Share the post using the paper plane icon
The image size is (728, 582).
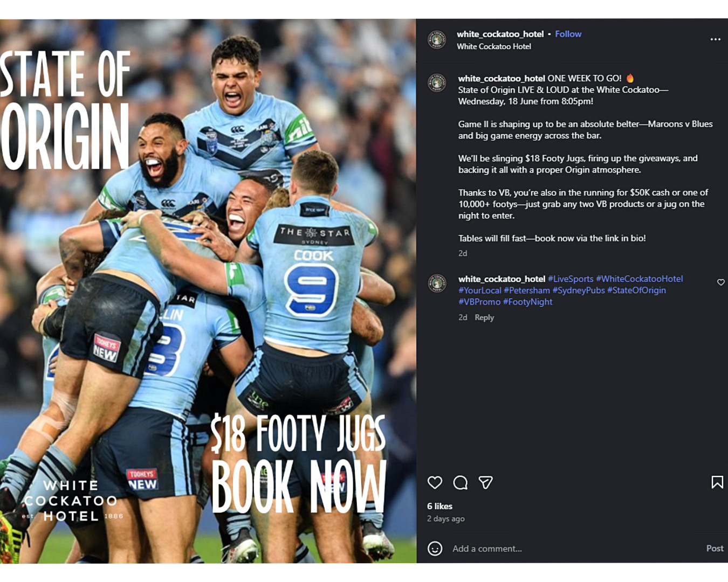484,483
